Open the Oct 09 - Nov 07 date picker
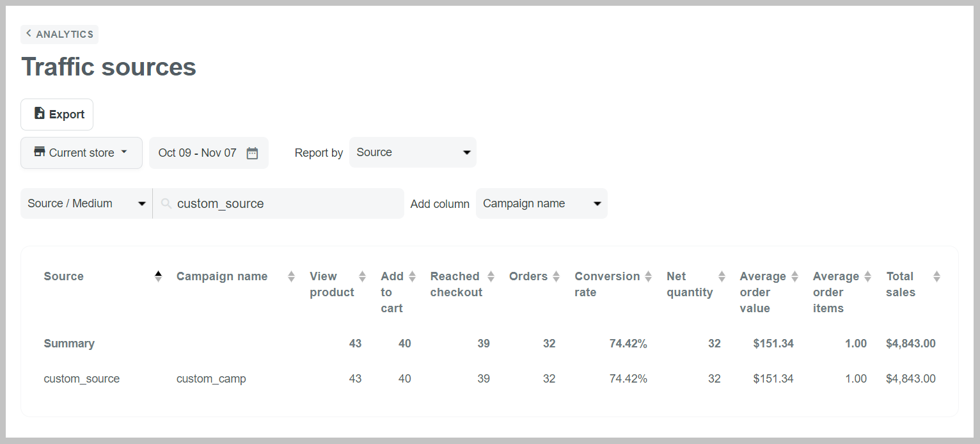The image size is (980, 444). pyautogui.click(x=209, y=153)
